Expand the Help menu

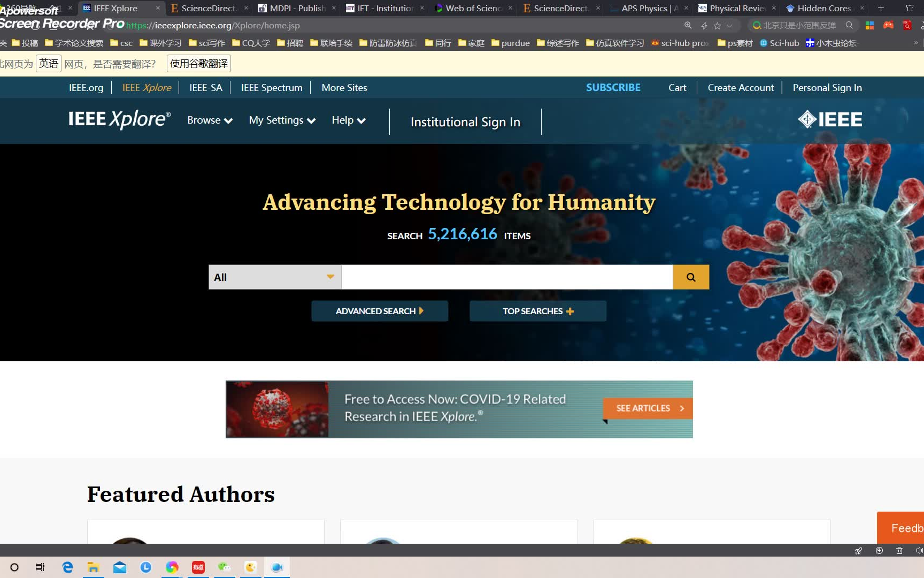[x=349, y=120]
